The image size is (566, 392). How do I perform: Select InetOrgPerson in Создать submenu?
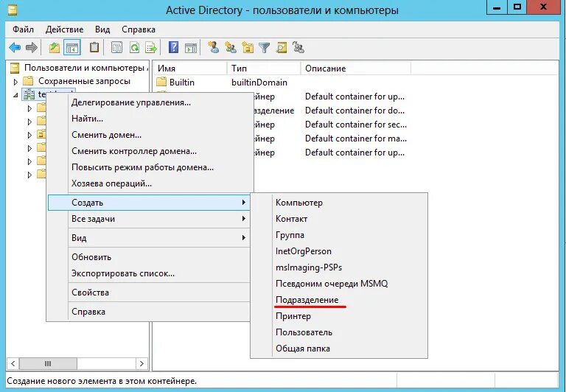point(339,251)
